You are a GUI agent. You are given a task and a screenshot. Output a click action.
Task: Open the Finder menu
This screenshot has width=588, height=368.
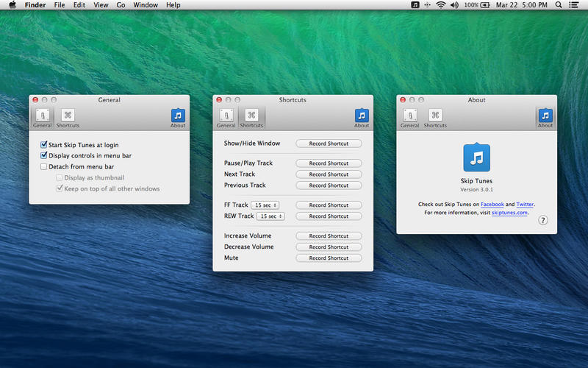coord(35,5)
